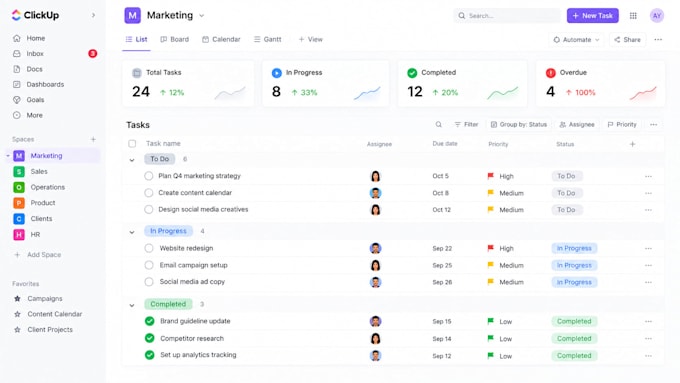
Task: Show More sidebar options
Action: click(34, 115)
